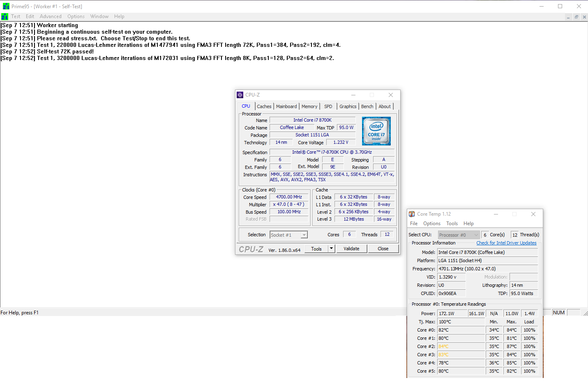Click the Core #2 temperature reading 84°C

click(461, 346)
